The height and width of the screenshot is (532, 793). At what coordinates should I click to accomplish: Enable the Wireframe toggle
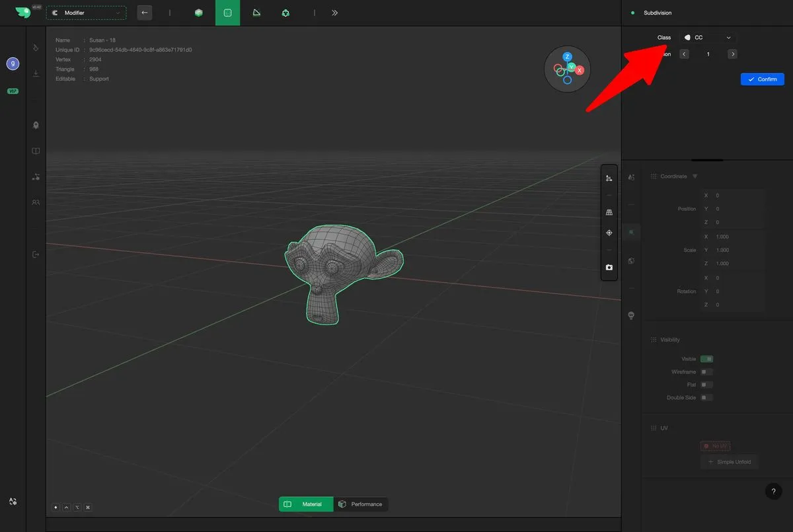(706, 372)
